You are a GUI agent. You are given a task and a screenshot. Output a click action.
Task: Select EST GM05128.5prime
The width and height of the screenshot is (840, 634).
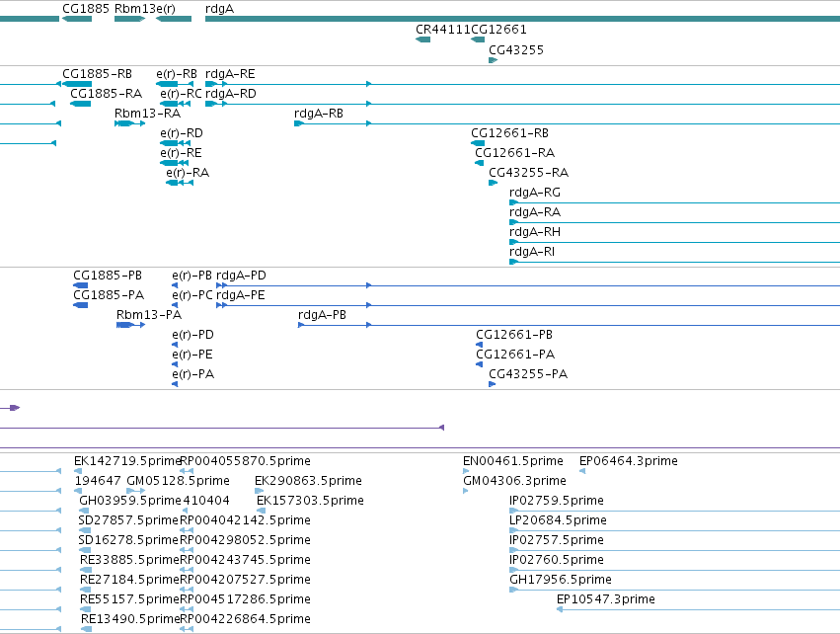178,481
